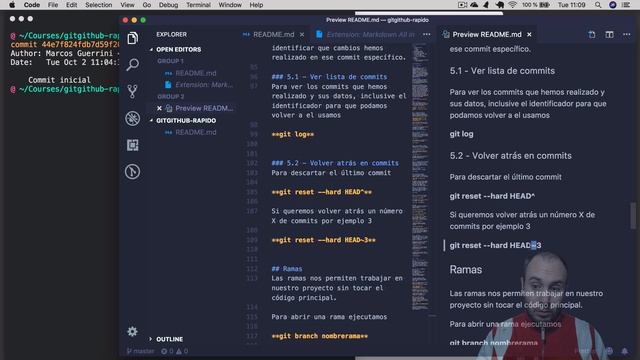
Task: Open the GitLens icon in activity bar
Action: 132,172
